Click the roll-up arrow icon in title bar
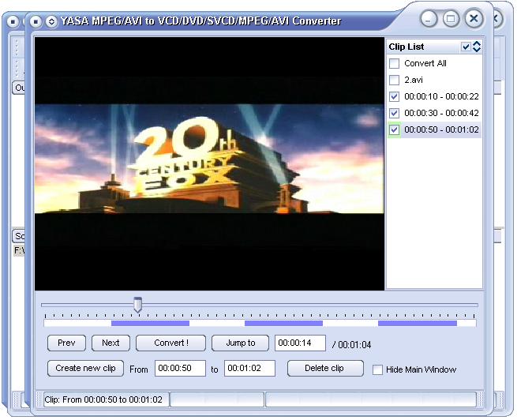The image size is (517, 420). (51, 21)
